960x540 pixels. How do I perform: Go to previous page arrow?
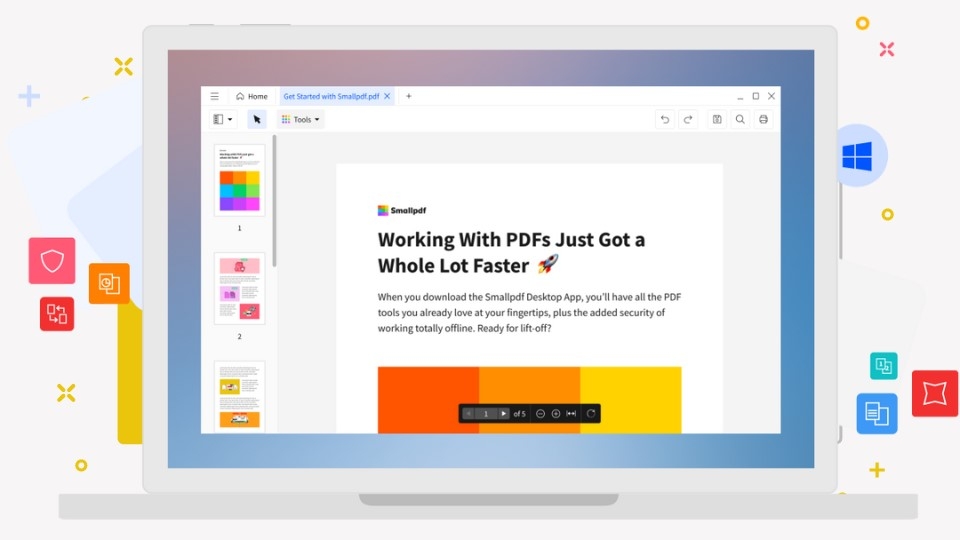click(x=468, y=413)
